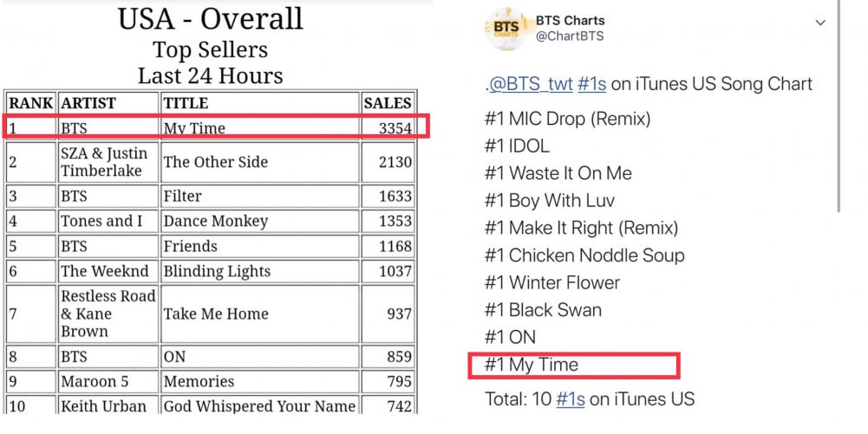868x434 pixels.
Task: Click the Maroon 5 artist cell
Action: [108, 381]
